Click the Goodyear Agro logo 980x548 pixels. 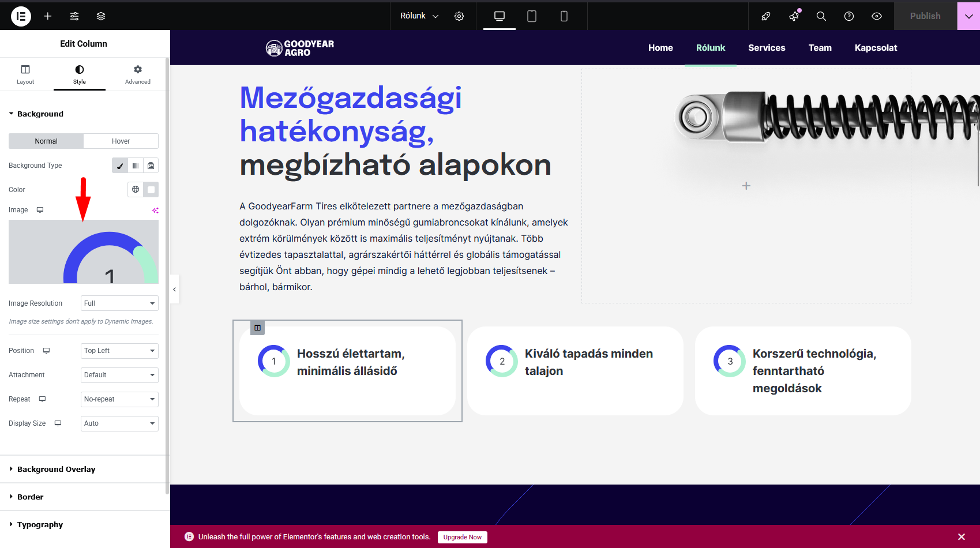click(300, 48)
